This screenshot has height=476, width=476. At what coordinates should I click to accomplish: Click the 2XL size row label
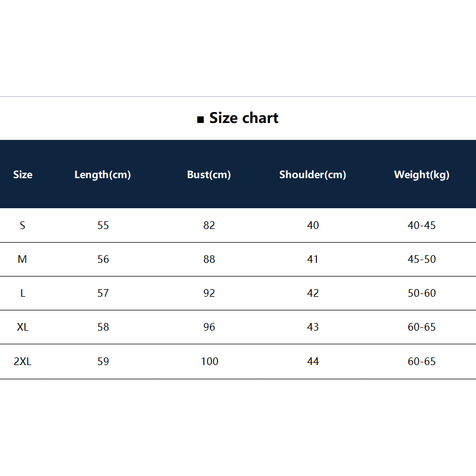point(23,361)
